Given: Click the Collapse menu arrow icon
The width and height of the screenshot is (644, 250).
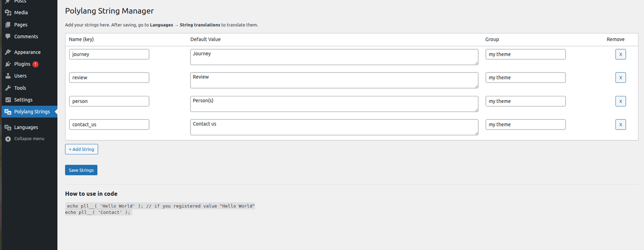Looking at the screenshot, I should [8, 139].
